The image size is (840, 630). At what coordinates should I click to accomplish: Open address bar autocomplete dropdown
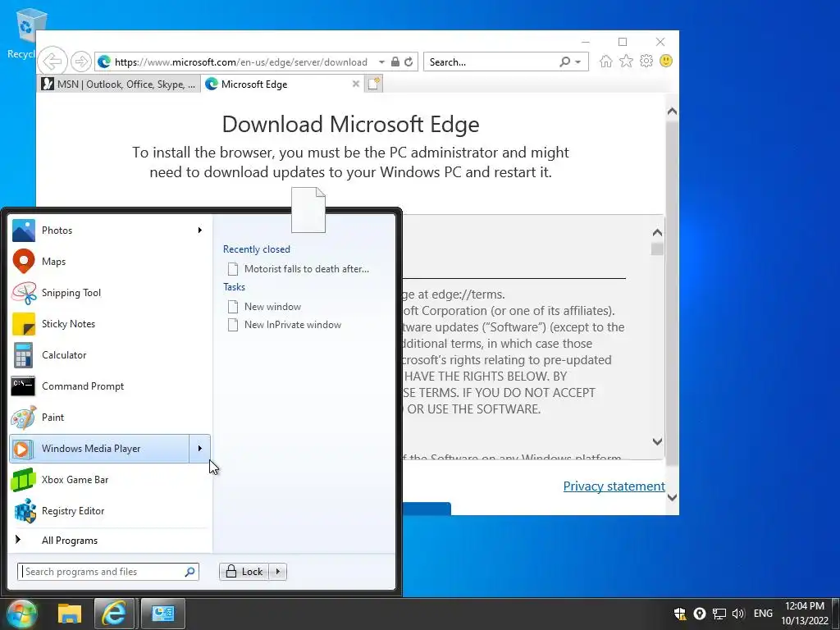(x=381, y=62)
